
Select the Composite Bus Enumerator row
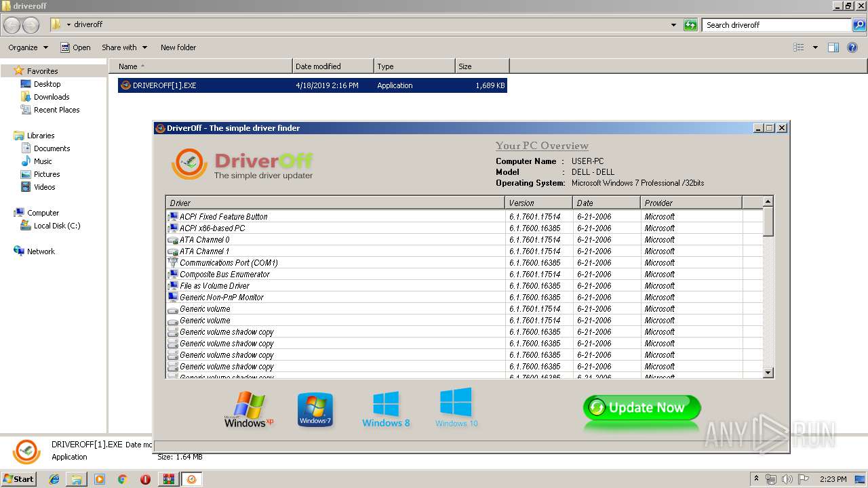click(464, 274)
